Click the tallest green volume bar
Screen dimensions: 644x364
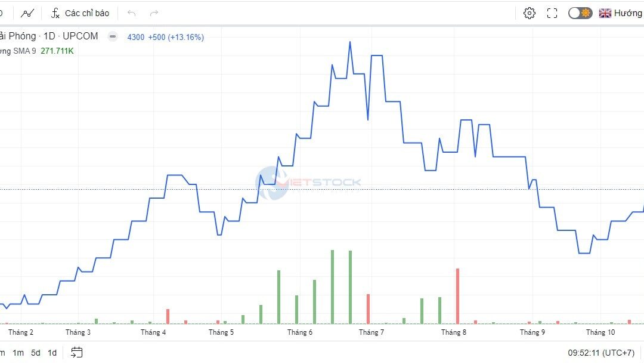pyautogui.click(x=332, y=287)
